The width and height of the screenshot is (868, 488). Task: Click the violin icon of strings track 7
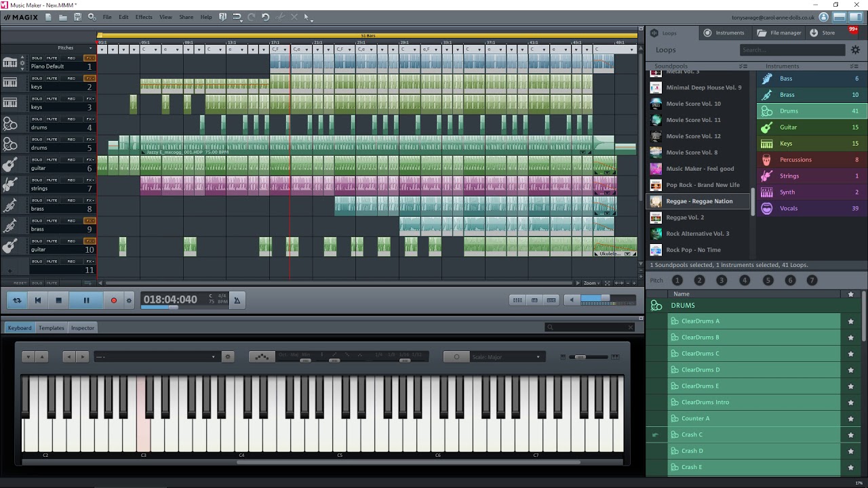coord(10,185)
